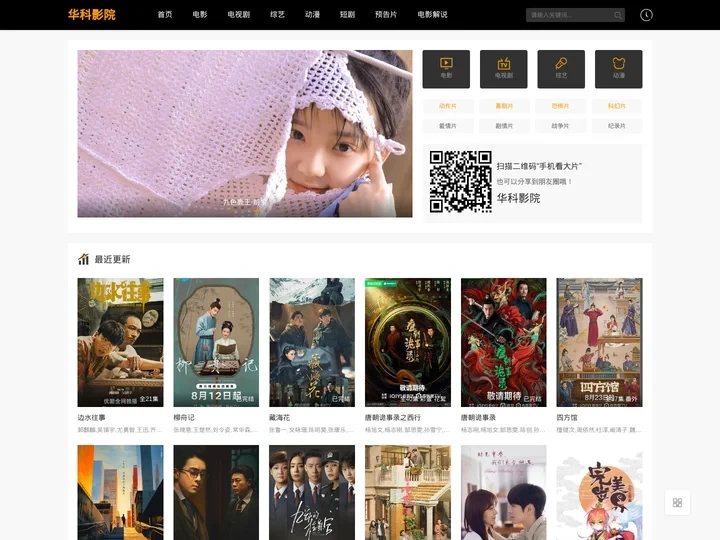The image size is (720, 540).
Task: Click the 边水往事 title link
Action: (x=91, y=418)
